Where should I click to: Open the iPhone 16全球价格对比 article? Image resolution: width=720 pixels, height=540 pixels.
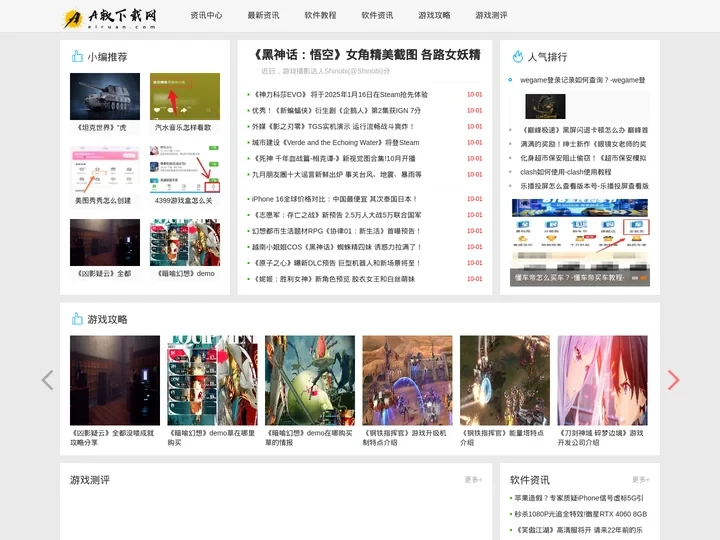click(x=335, y=199)
